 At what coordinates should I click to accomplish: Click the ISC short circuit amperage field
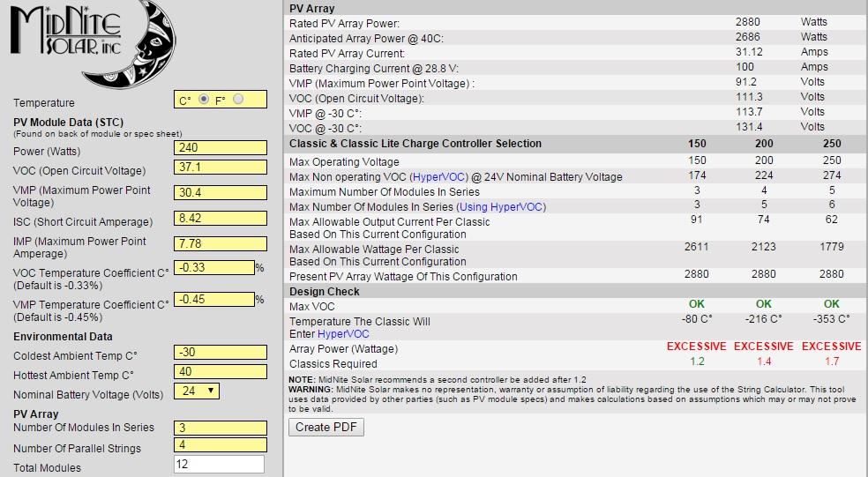point(221,218)
